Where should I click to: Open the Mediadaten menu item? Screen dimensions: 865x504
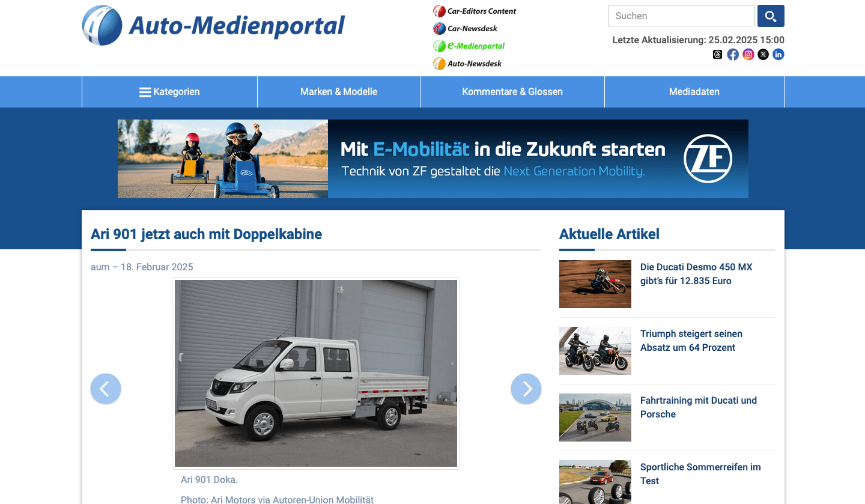coord(694,92)
